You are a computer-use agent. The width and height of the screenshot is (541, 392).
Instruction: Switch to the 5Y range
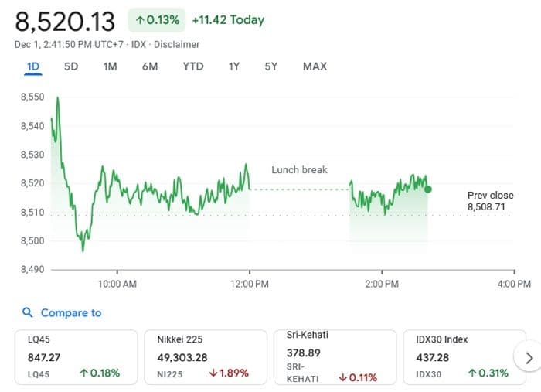click(270, 66)
